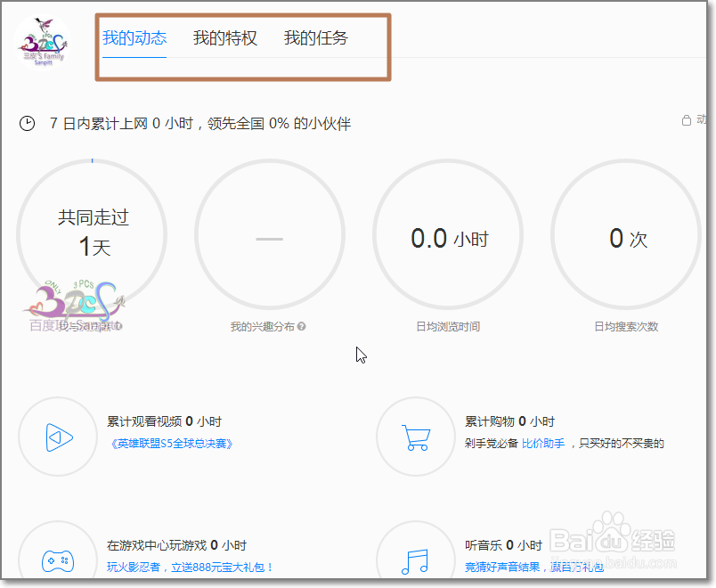Image resolution: width=716 pixels, height=588 pixels.
Task: Switch to the 我的任务 tab
Action: coord(314,37)
